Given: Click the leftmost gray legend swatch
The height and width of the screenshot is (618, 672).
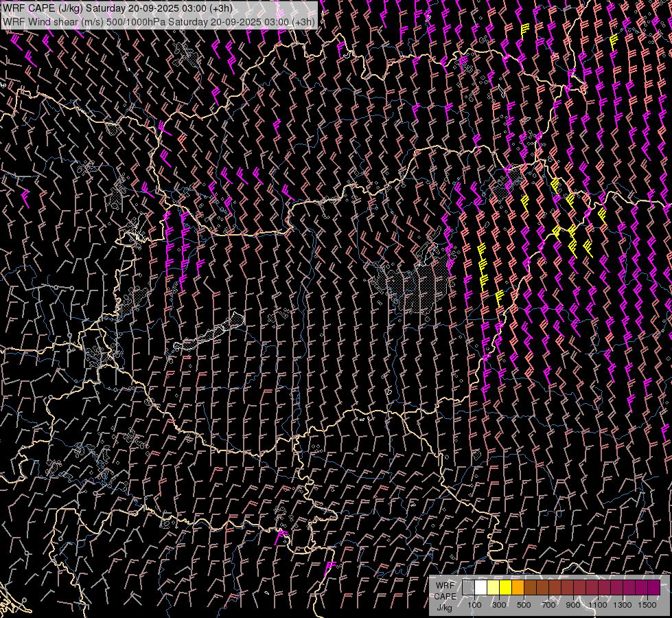Looking at the screenshot, I should (468, 588).
